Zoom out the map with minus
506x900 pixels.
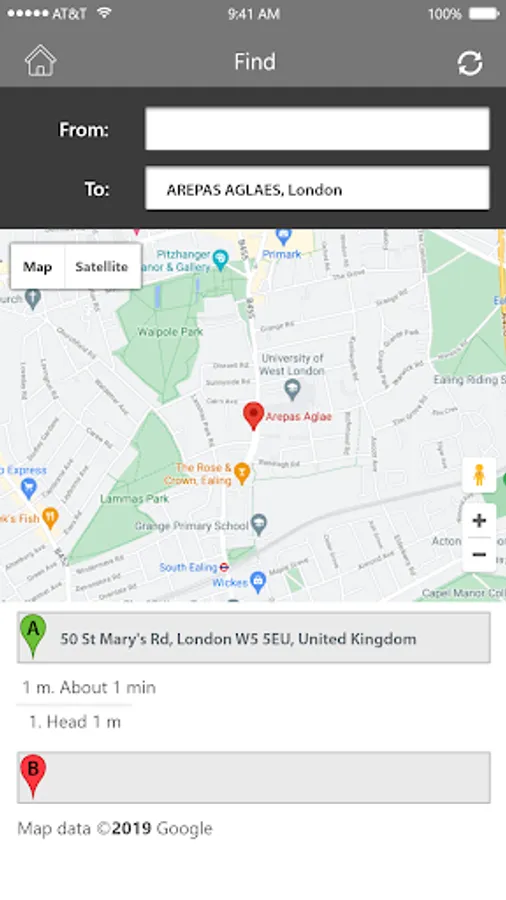tap(479, 554)
